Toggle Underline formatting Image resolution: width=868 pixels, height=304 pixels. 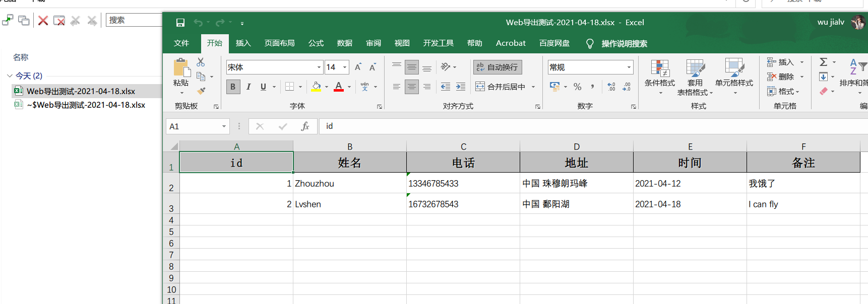pyautogui.click(x=263, y=87)
